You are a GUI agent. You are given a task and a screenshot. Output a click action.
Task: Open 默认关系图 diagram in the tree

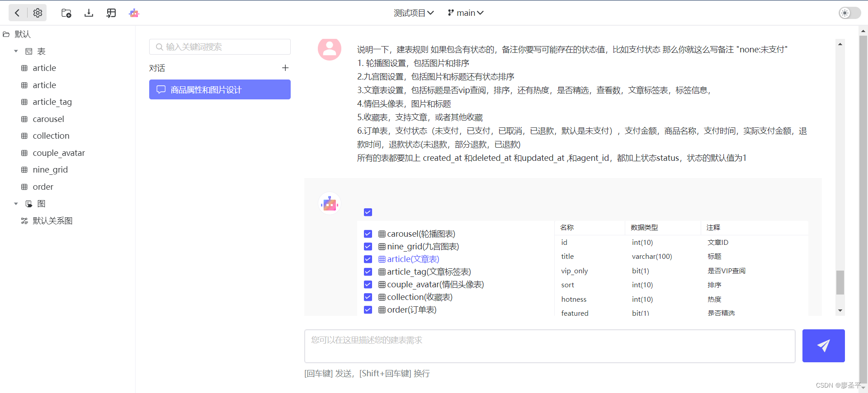pos(52,221)
